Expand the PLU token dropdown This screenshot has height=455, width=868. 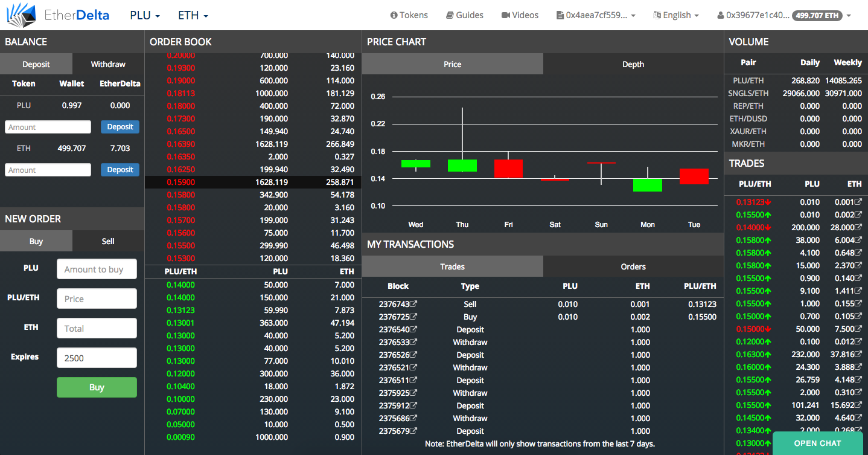(x=145, y=15)
